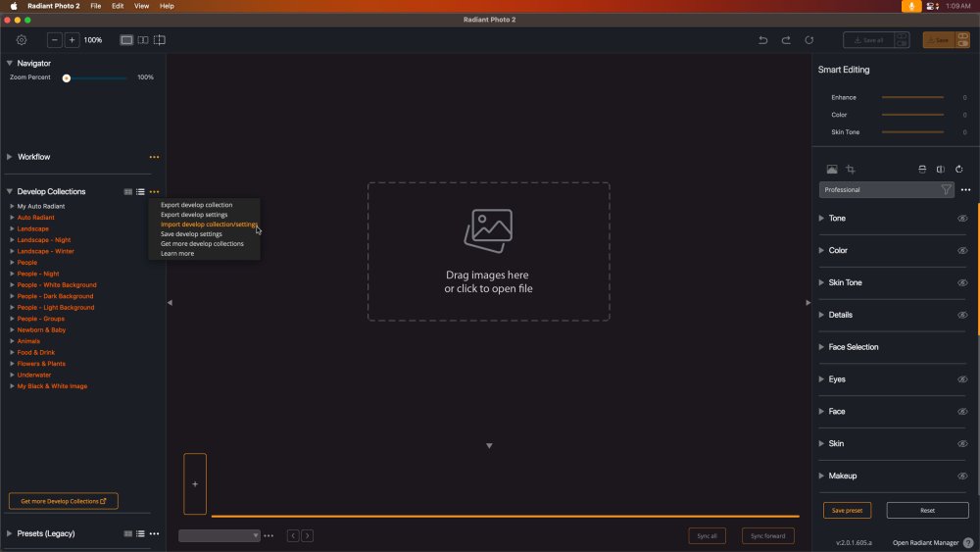Expand the Tone section

pyautogui.click(x=821, y=219)
